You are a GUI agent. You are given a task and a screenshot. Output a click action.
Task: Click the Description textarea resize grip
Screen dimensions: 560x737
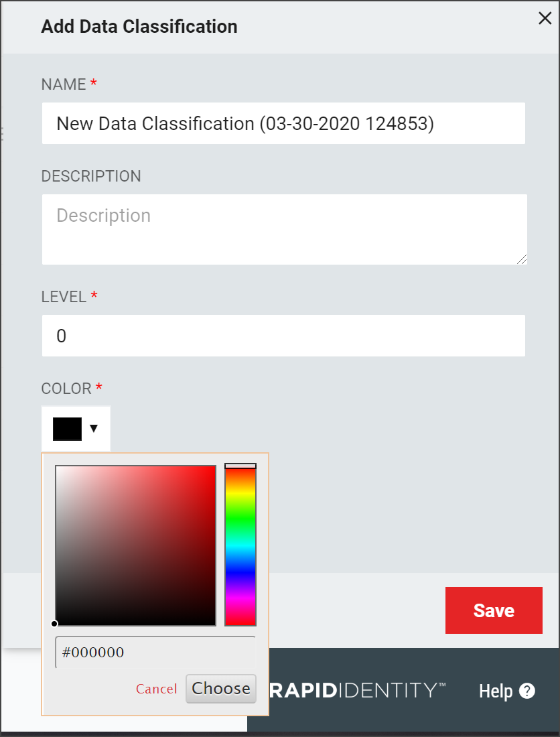tap(522, 259)
